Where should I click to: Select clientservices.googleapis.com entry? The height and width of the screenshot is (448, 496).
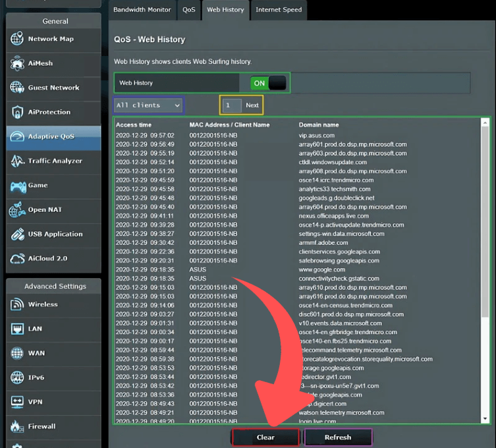(339, 252)
